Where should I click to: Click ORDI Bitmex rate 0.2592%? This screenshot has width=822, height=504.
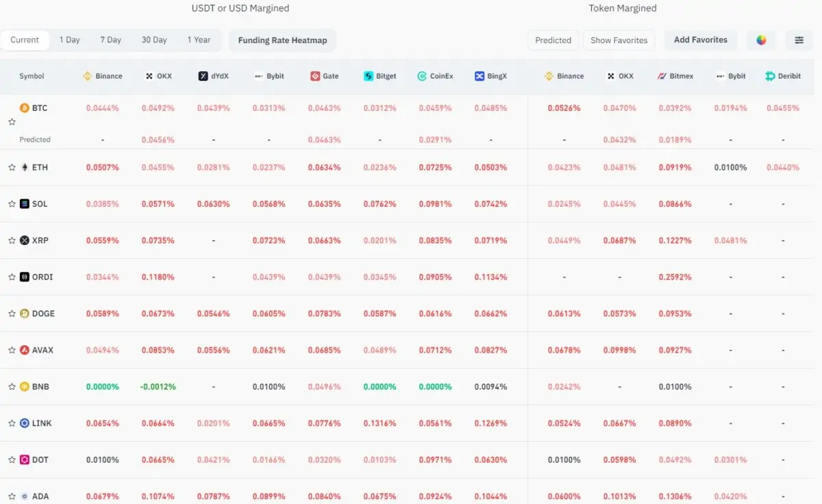point(675,277)
